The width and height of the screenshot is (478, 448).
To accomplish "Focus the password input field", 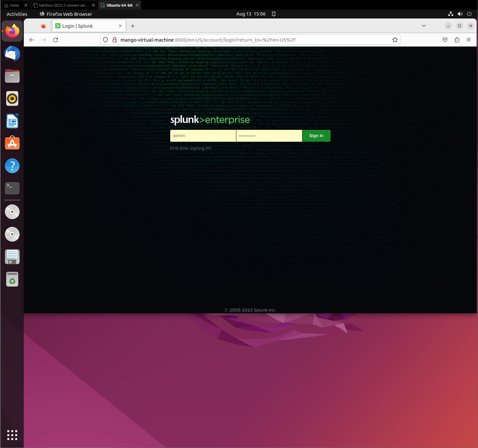I will (269, 136).
